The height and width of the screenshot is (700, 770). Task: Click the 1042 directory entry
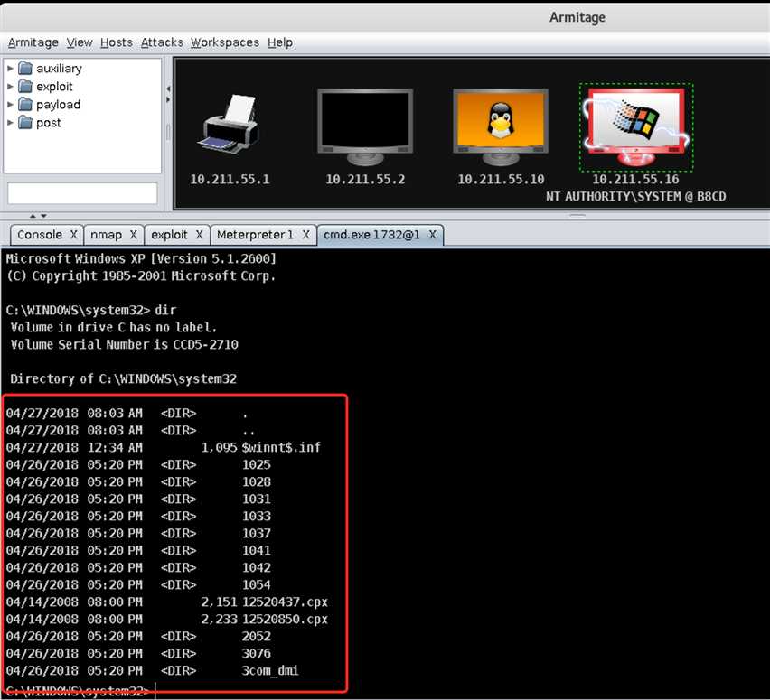click(257, 567)
